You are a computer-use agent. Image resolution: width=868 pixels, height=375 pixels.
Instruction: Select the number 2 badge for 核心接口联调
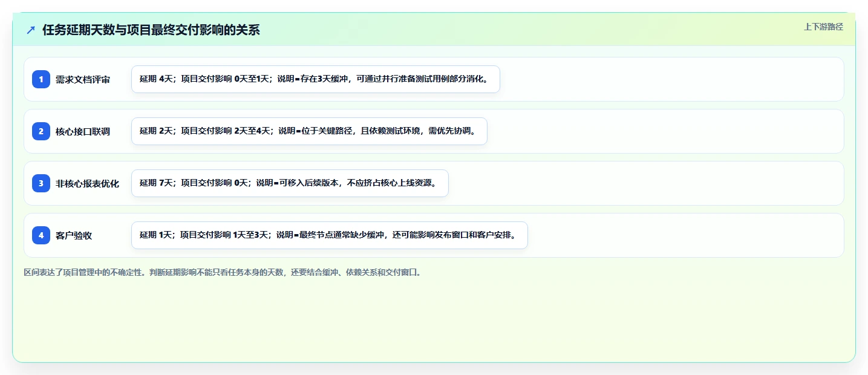[x=41, y=131]
